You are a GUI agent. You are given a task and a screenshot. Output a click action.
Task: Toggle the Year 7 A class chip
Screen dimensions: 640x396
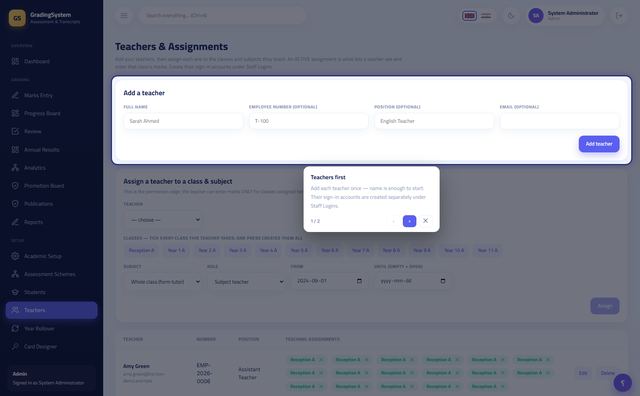click(x=360, y=250)
